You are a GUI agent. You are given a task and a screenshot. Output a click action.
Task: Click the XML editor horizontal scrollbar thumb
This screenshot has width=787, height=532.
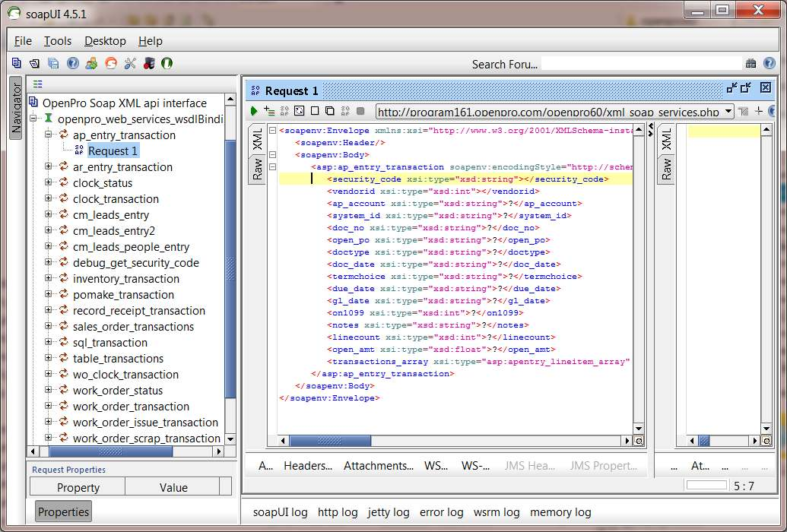330,441
